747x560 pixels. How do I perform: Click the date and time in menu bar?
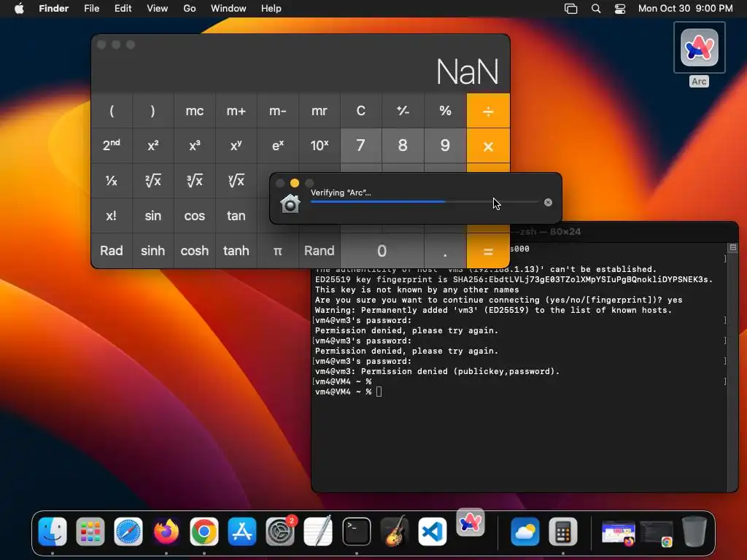pos(686,9)
